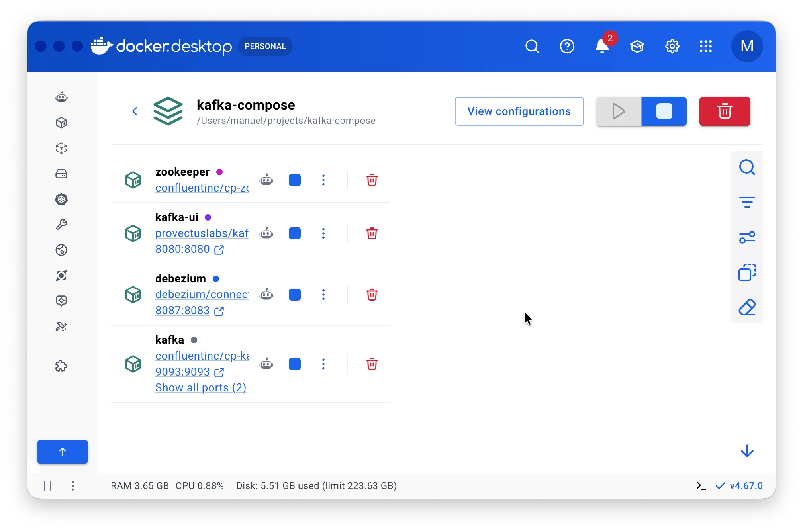Select the debezium container name
803x532 pixels.
(180, 278)
